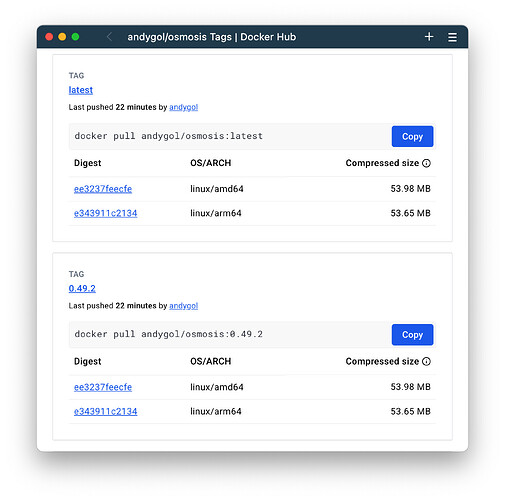505x500 pixels.
Task: Click the TAG label above the latest link
Action: point(76,76)
